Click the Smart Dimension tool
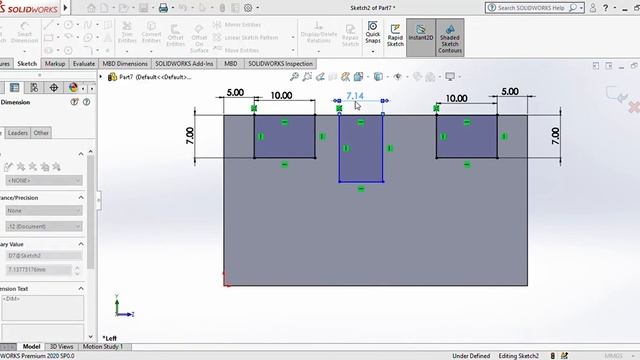Viewport: 640px width, 360px height. (x=24, y=33)
